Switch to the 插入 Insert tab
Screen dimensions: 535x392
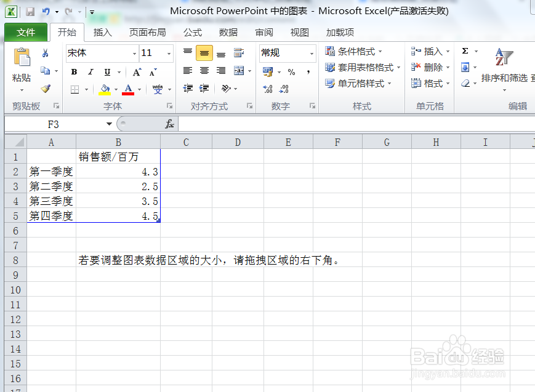coord(103,33)
